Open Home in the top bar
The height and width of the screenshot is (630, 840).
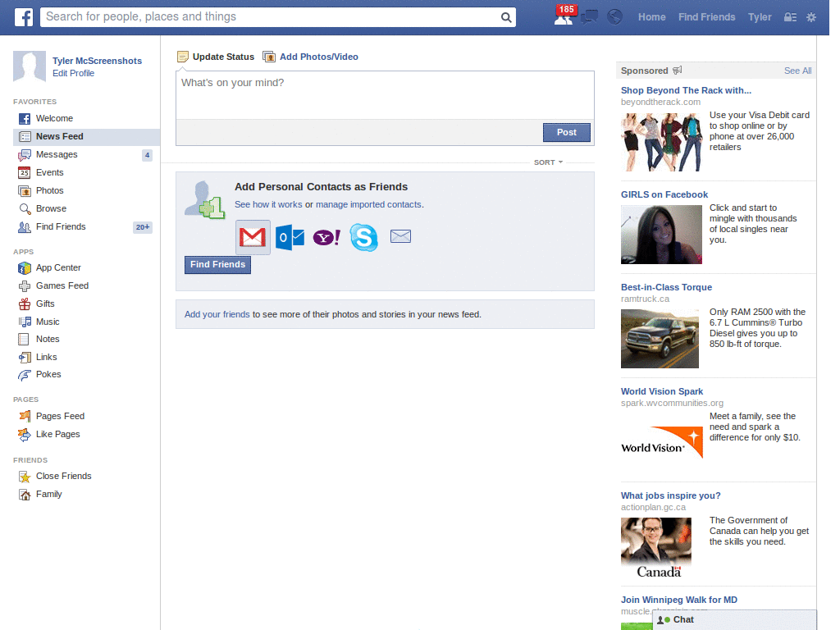click(651, 17)
